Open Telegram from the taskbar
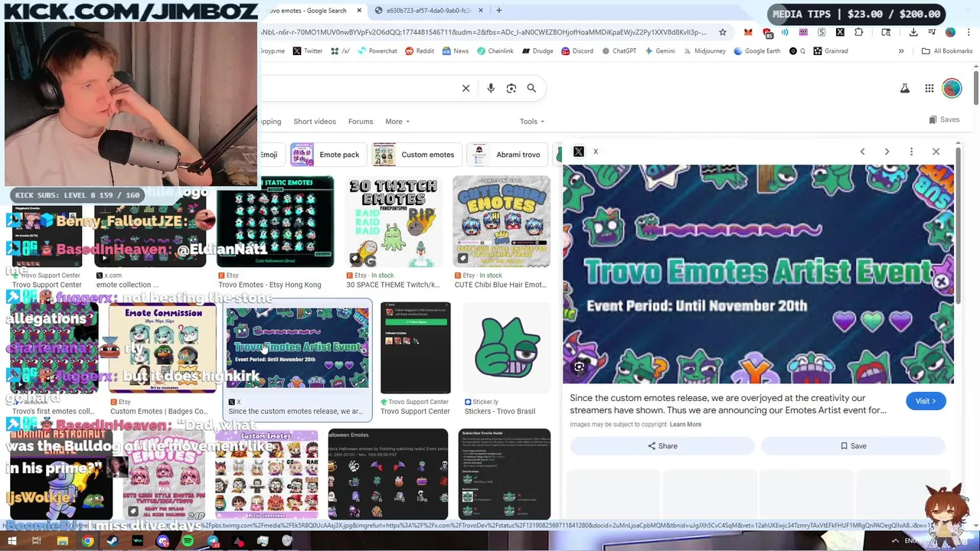This screenshot has width=980, height=551. tap(213, 542)
